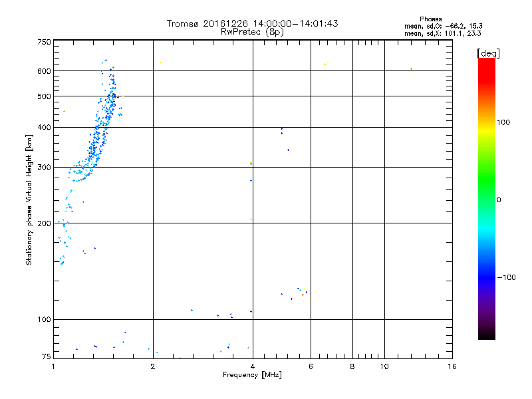Click the '[deg]' colorbar unit label

point(488,53)
